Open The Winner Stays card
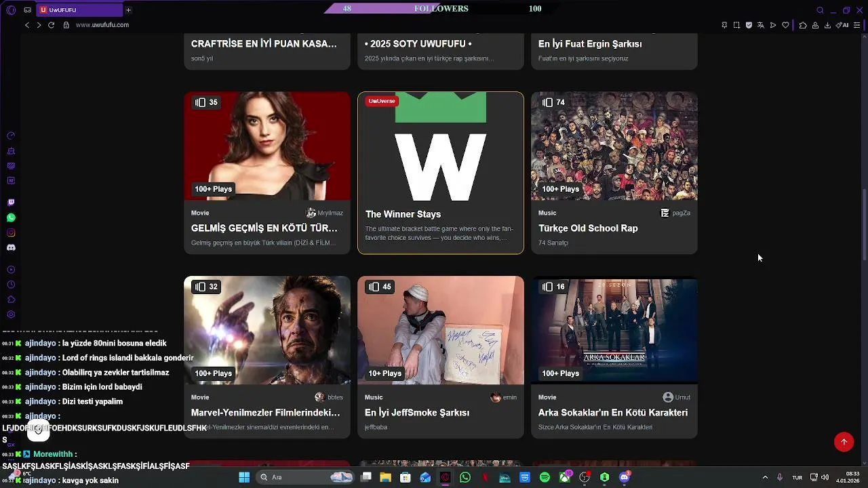Viewport: 868px width, 488px height. click(441, 173)
